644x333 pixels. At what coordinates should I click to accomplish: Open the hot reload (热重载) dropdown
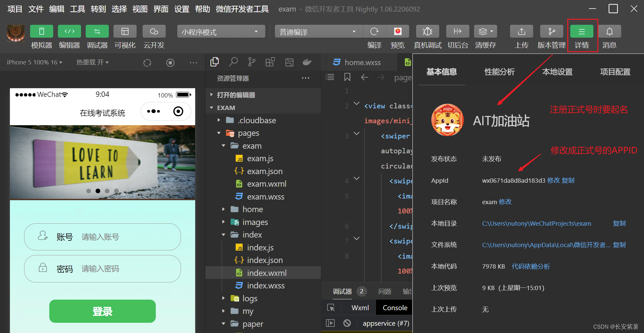92,62
